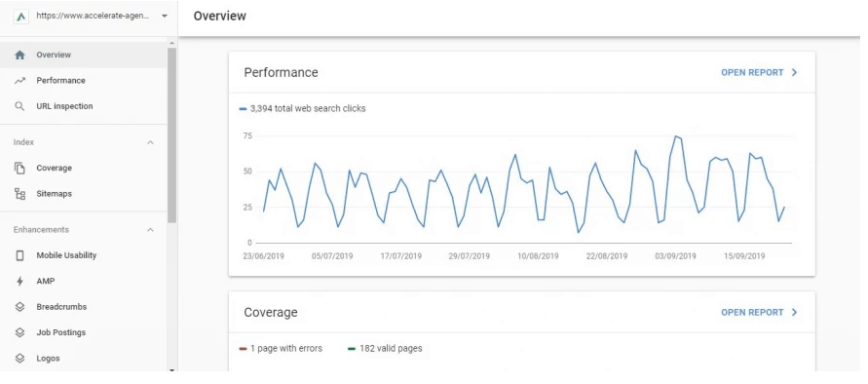Click the 25 y-axis value label
This screenshot has height=384, width=868.
coord(246,208)
